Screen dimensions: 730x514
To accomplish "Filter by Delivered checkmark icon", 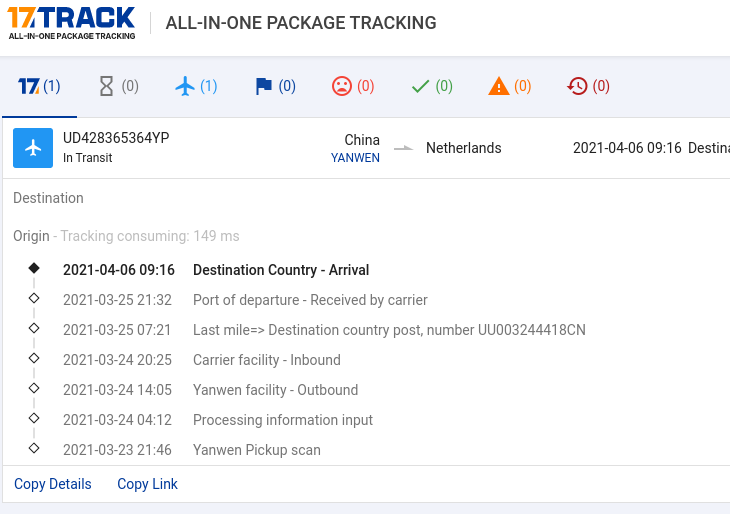I will pyautogui.click(x=432, y=86).
